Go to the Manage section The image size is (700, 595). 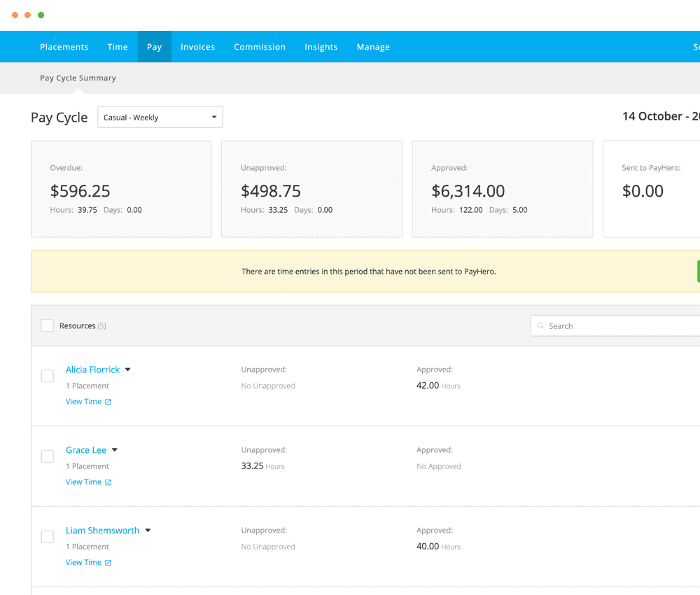tap(373, 46)
